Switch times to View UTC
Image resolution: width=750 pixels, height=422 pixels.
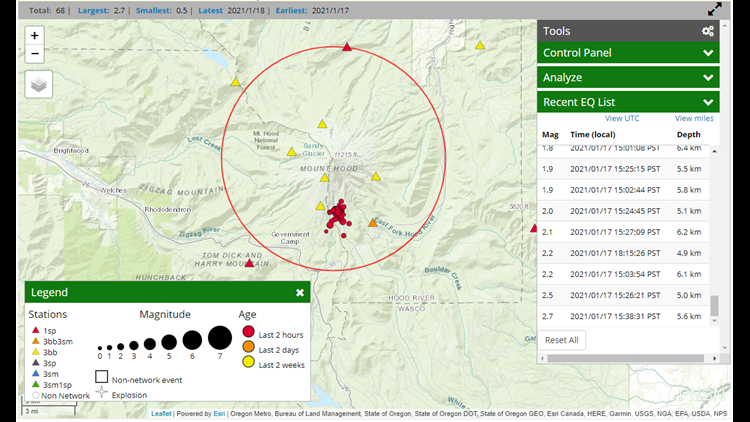[x=622, y=118]
